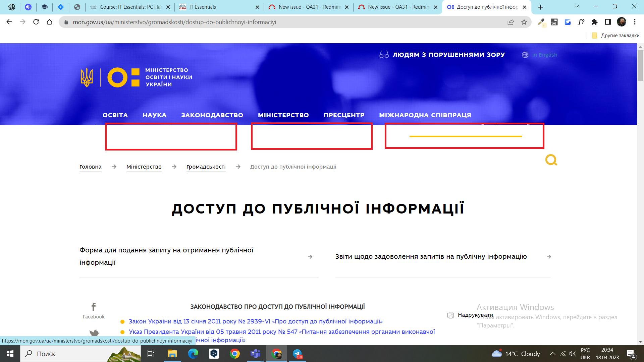Viewport: 644px width, 362px height.
Task: Show hidden system tray icons chevron
Action: [552, 354]
